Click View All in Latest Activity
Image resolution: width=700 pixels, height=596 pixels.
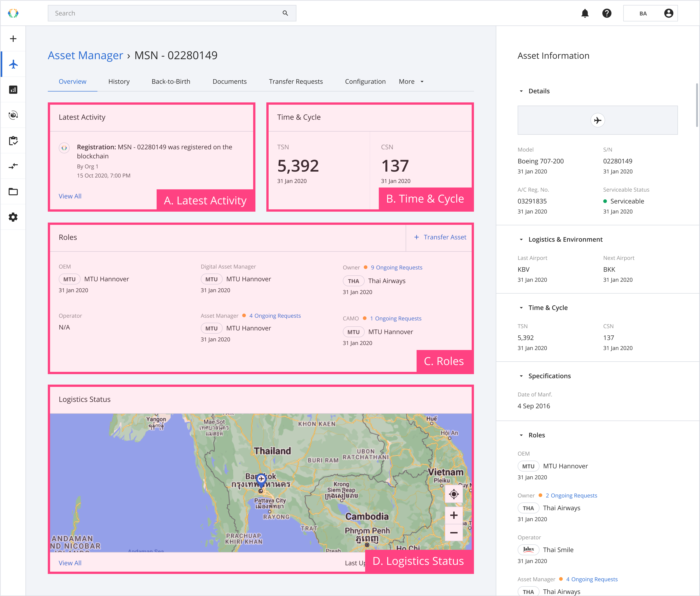click(x=70, y=196)
